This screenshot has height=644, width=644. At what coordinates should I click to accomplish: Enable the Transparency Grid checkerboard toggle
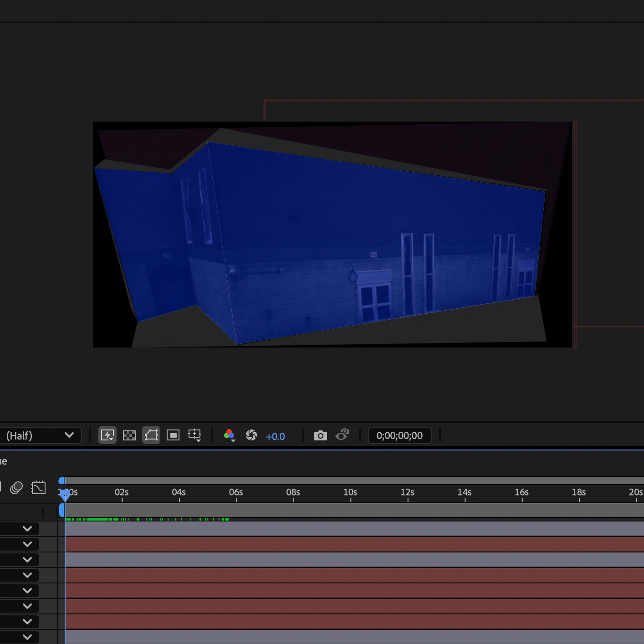129,435
